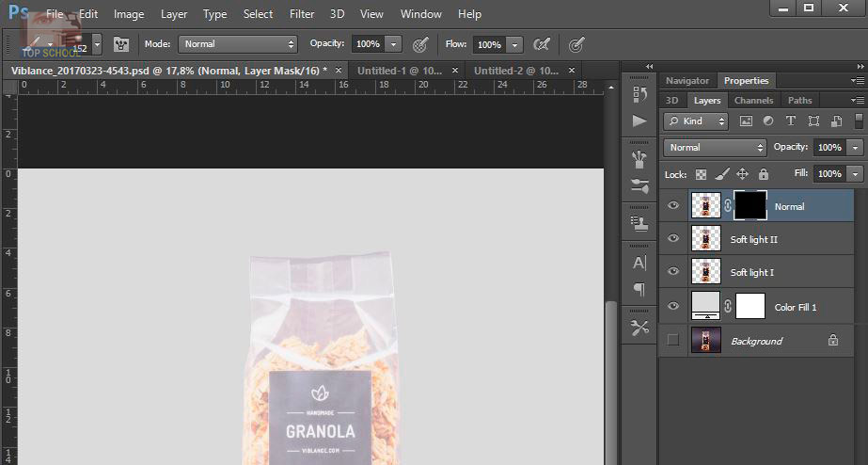The width and height of the screenshot is (868, 465).
Task: Open the Help menu
Action: click(469, 14)
